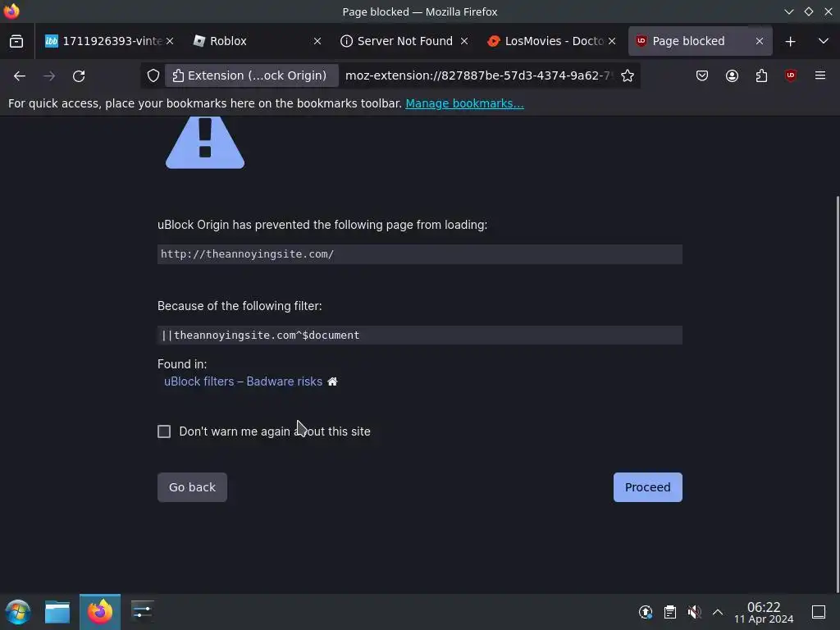This screenshot has height=630, width=840.
Task: Open a new tab with the plus button
Action: pyautogui.click(x=790, y=41)
